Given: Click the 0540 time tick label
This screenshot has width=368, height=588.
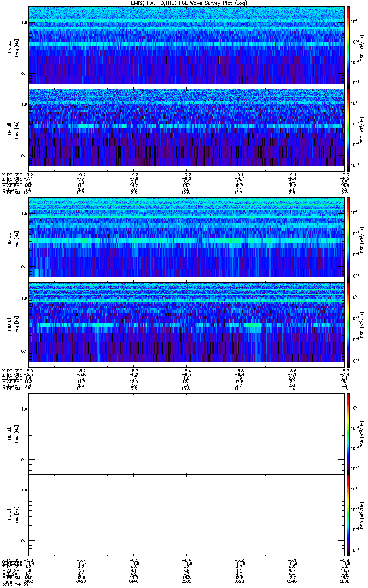Looking at the screenshot, I should (x=291, y=582).
